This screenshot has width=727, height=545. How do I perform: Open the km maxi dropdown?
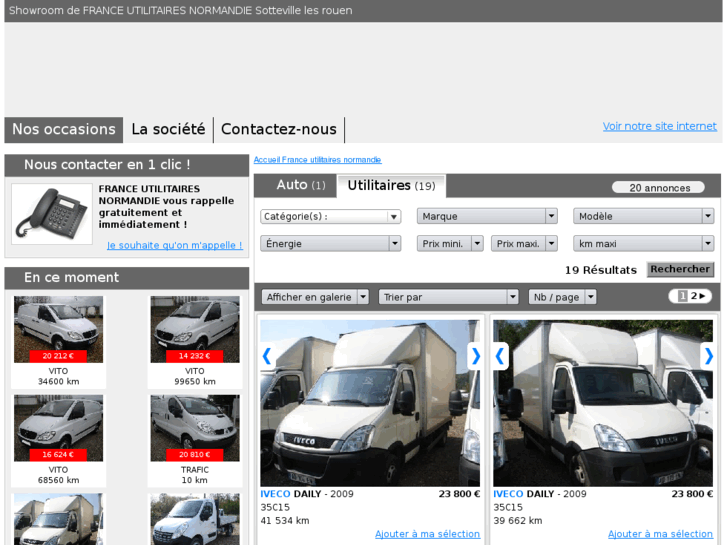pyautogui.click(x=644, y=244)
